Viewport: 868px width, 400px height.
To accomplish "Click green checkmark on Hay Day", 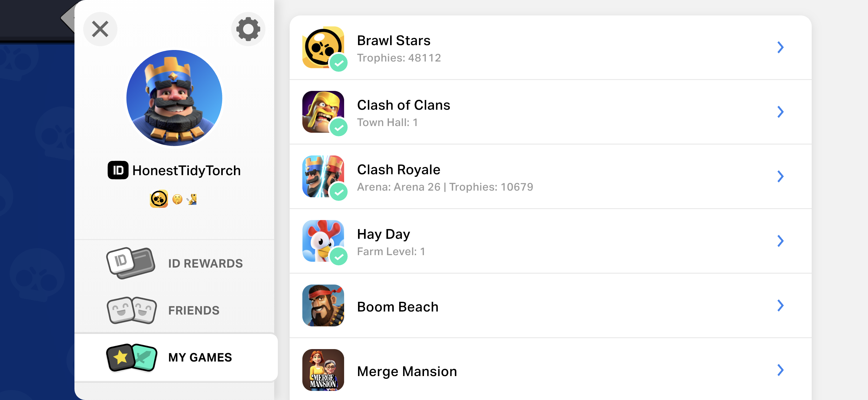I will [x=339, y=257].
